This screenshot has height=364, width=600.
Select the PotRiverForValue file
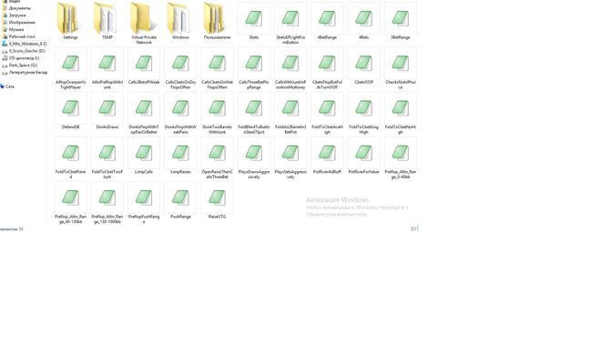pyautogui.click(x=363, y=156)
